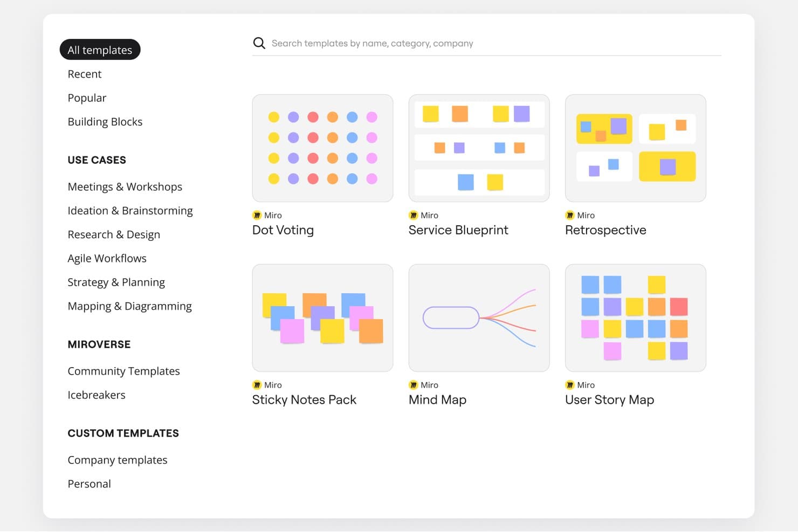Browse Icebreakers templates
Image resolution: width=798 pixels, height=532 pixels.
point(97,395)
